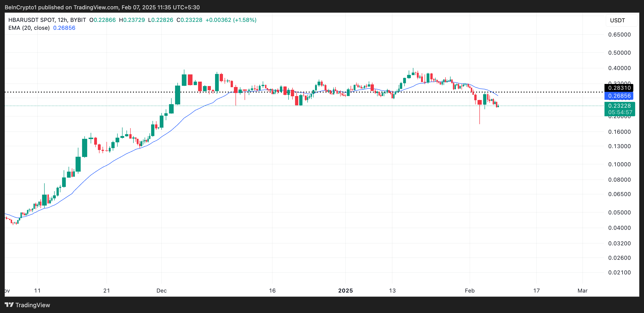Click the black 0.28310 price label
Viewport: 644px width, 313px height.
tap(619, 88)
